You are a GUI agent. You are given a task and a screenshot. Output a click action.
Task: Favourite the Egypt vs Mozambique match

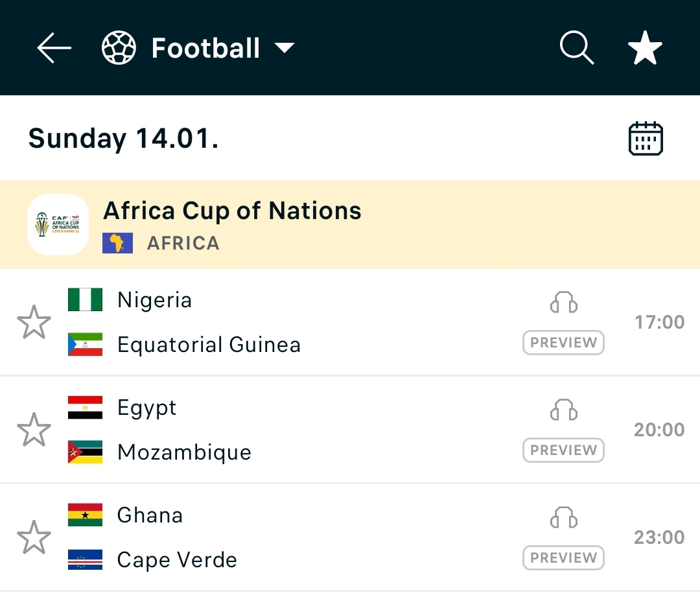[x=34, y=430]
